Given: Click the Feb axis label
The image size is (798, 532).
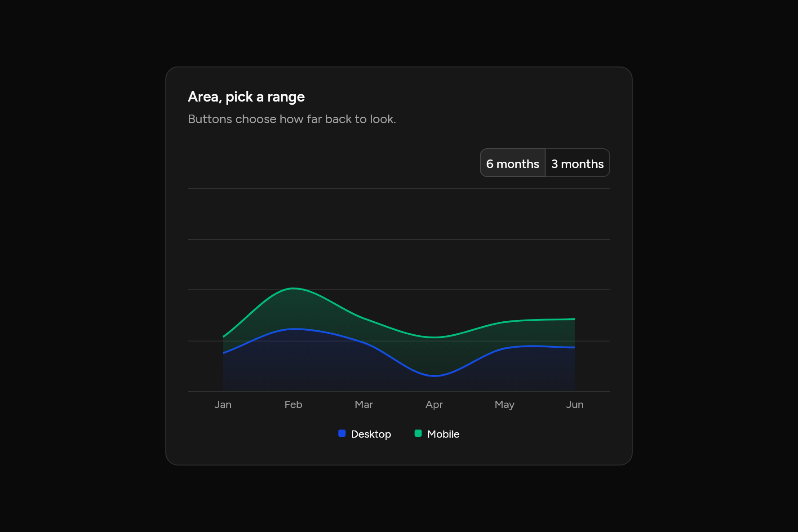Looking at the screenshot, I should coord(293,404).
